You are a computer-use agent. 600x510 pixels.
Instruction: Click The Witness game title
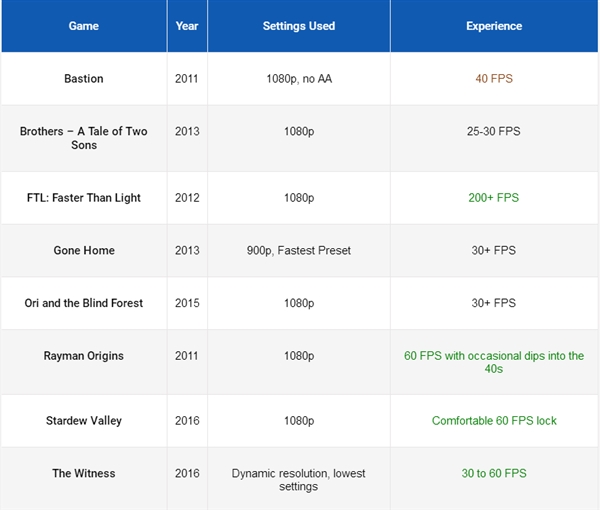pos(84,473)
